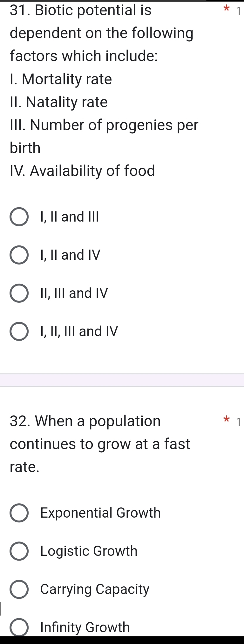This screenshot has height=644, width=244.
Task: Click the 'I, II and IV' answer label text
Action: (70, 255)
